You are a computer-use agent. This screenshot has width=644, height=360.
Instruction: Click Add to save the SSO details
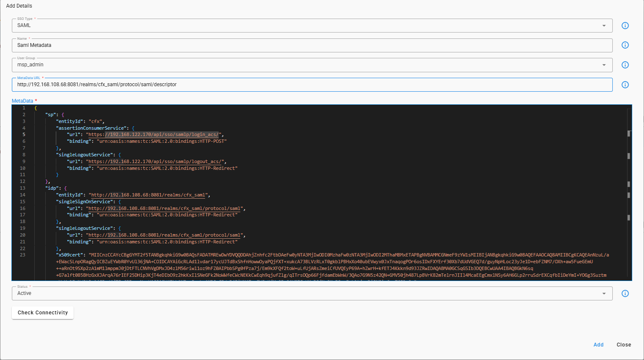[x=598, y=345]
